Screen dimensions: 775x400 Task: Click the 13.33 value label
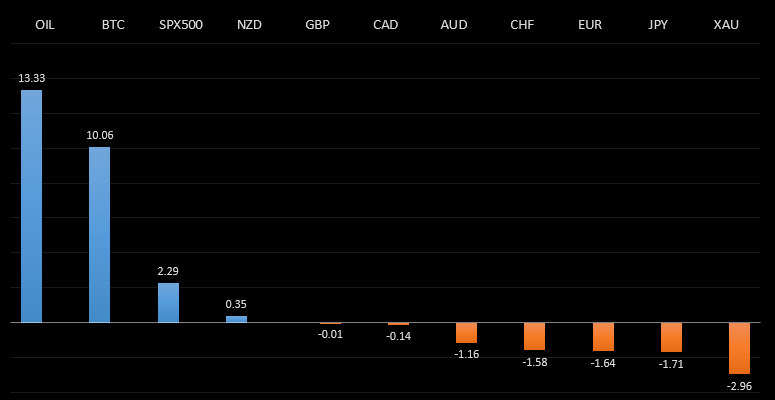pyautogui.click(x=32, y=78)
